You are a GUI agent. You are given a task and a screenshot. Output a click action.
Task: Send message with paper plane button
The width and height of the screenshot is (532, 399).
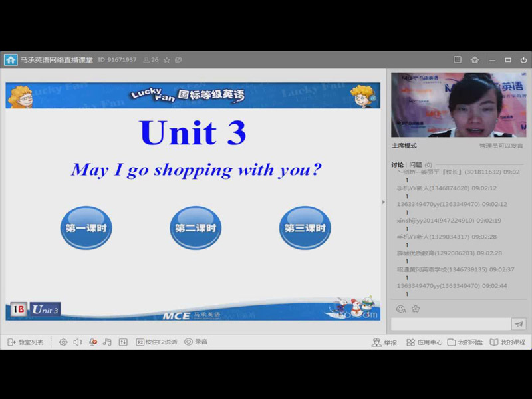pyautogui.click(x=519, y=324)
